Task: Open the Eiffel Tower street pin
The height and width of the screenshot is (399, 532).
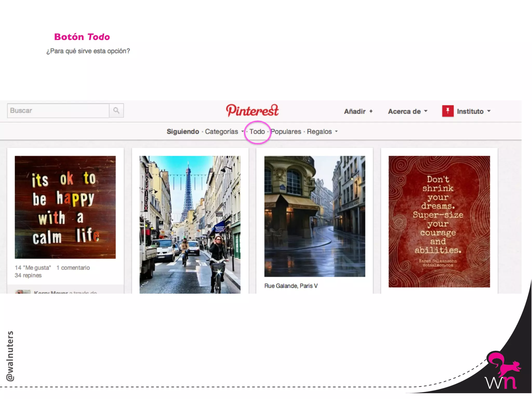Action: 190,225
